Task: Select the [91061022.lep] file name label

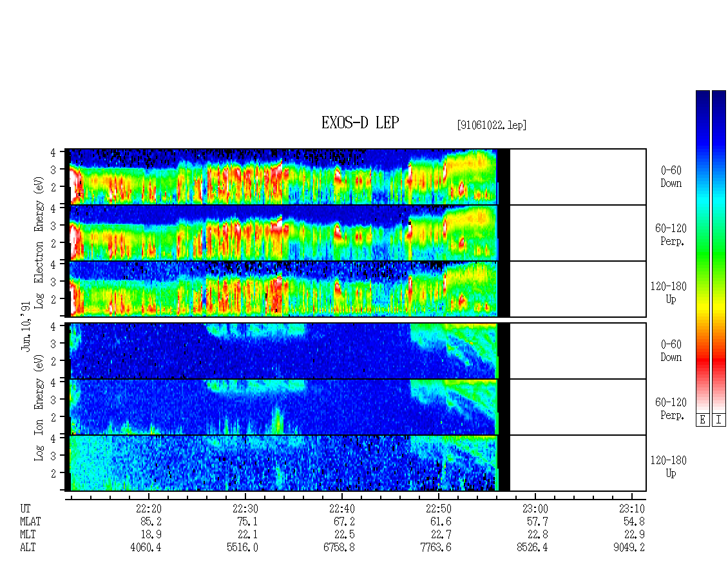Action: (492, 125)
